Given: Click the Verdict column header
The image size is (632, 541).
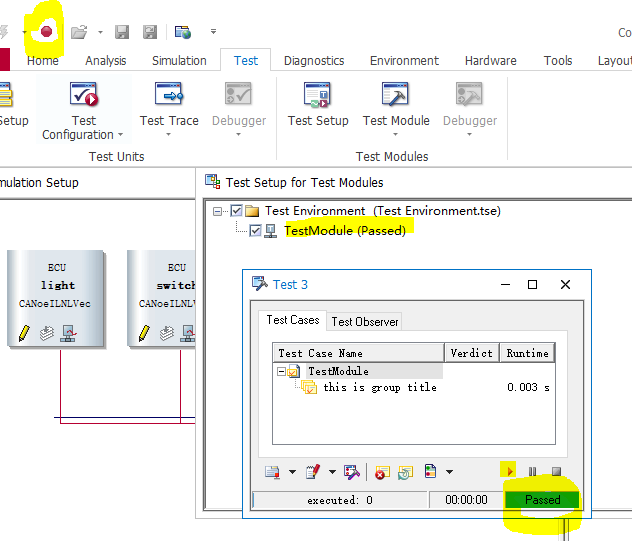Looking at the screenshot, I should (472, 353).
